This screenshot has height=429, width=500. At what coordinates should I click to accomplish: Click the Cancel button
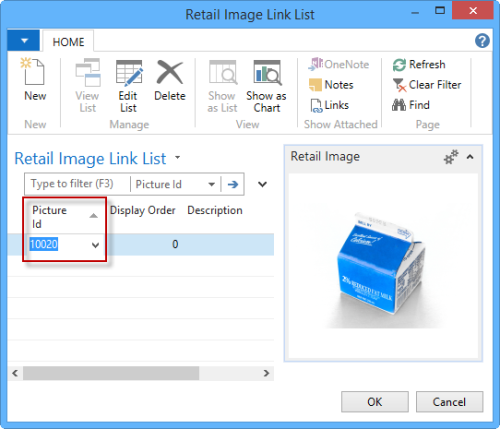point(449,402)
